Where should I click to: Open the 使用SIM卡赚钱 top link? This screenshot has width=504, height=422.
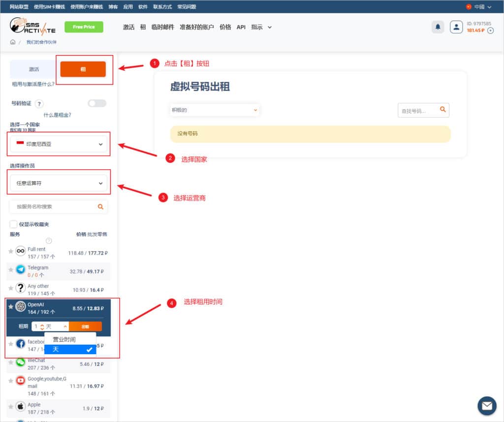click(50, 7)
